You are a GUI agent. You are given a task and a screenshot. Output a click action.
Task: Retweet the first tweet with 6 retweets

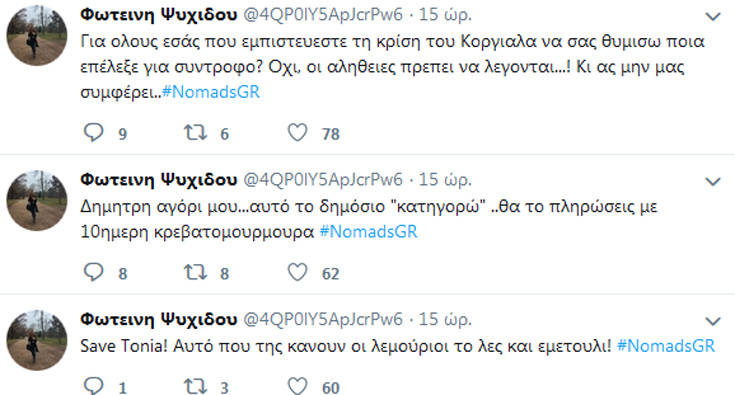[195, 133]
